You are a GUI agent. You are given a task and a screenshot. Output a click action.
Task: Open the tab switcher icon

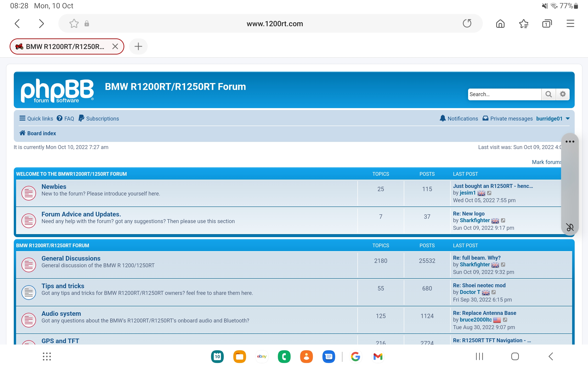click(547, 24)
